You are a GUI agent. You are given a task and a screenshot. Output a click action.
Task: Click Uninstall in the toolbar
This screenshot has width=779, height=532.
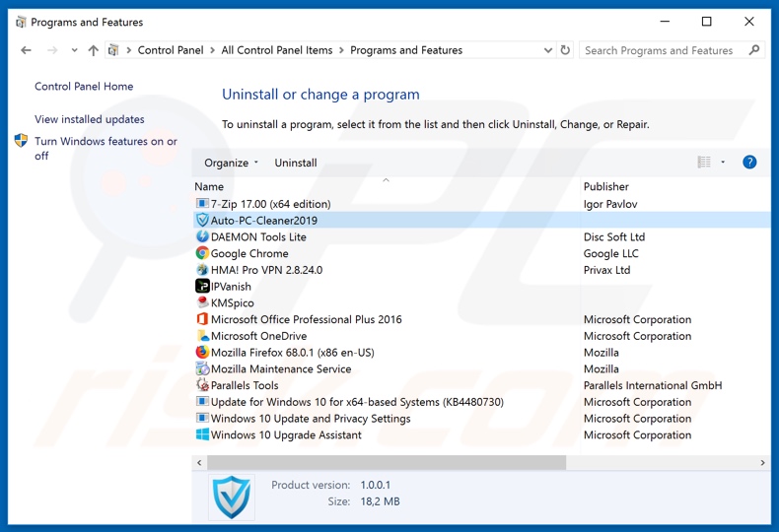click(296, 163)
